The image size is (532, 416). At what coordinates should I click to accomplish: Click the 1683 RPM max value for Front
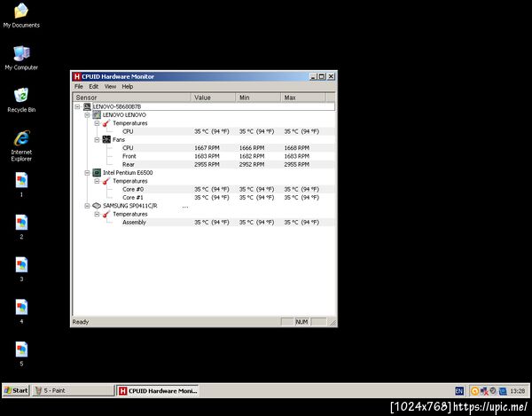tap(296, 156)
